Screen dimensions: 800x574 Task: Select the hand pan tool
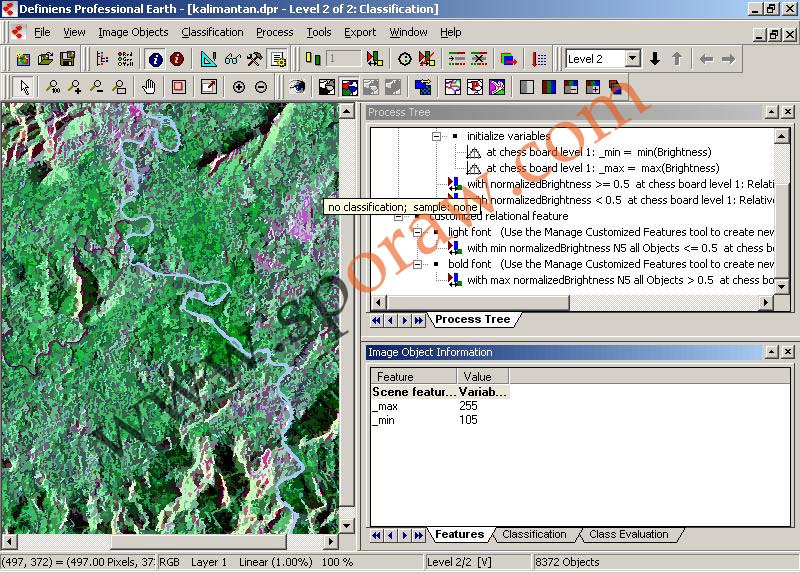(x=149, y=87)
